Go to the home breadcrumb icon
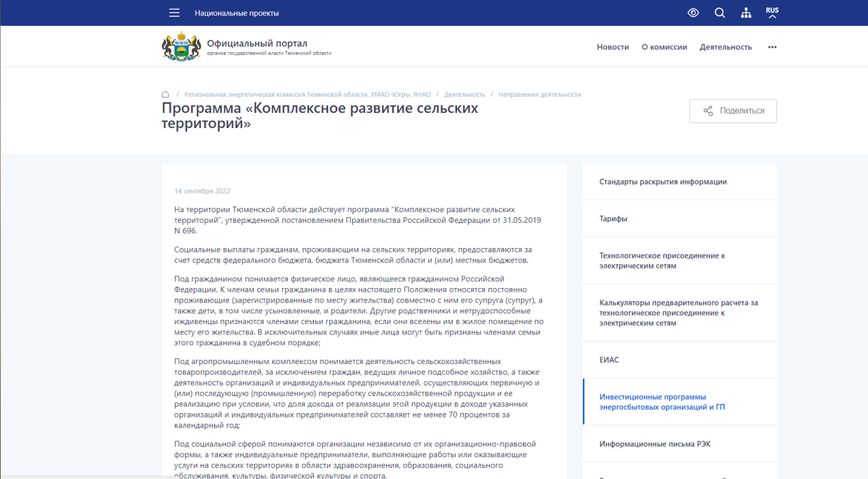Image resolution: width=868 pixels, height=479 pixels. click(x=166, y=94)
